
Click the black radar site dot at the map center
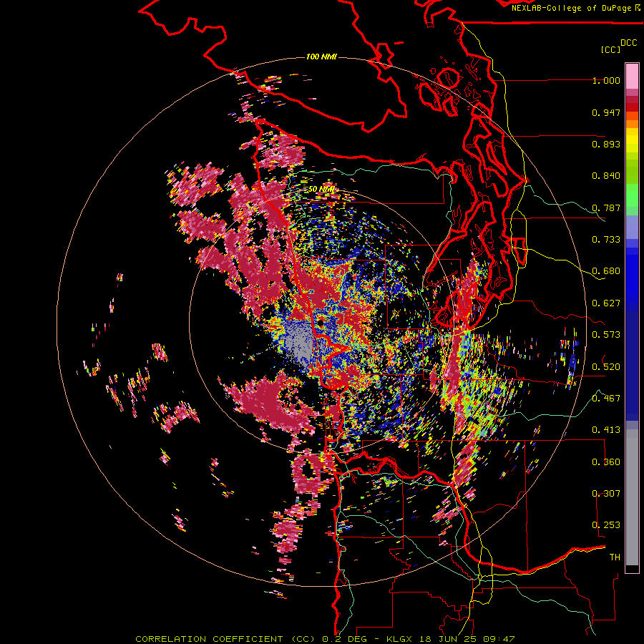pos(321,323)
